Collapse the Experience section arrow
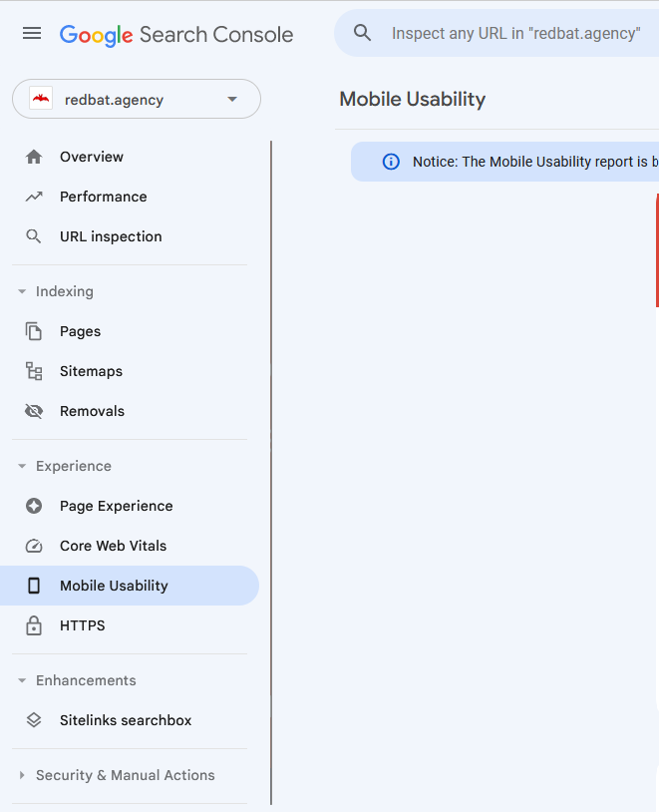The image size is (659, 812). [22, 466]
